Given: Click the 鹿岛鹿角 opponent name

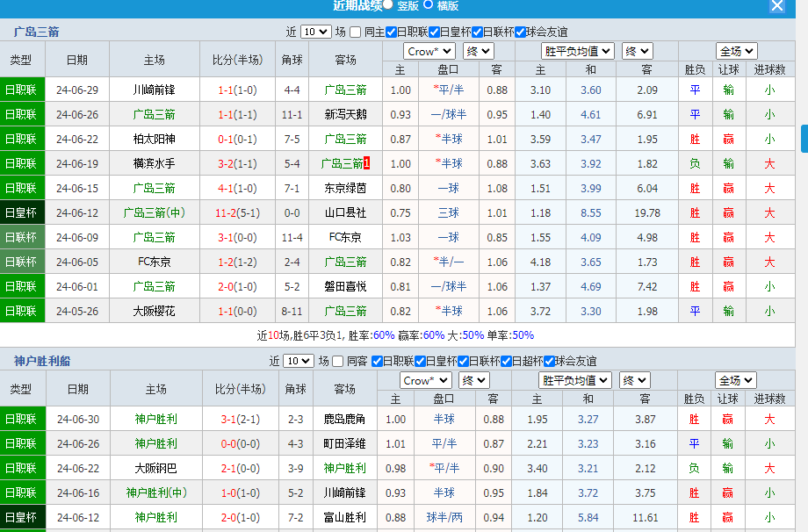Looking at the screenshot, I should pyautogui.click(x=343, y=419).
